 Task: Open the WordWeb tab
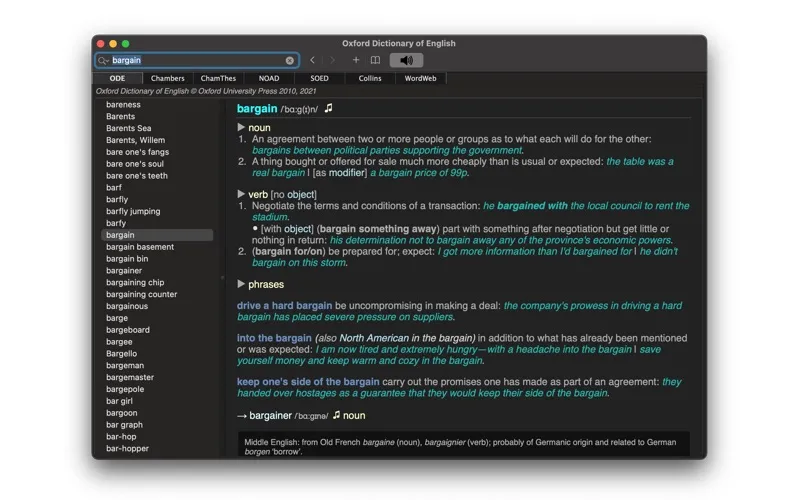(420, 78)
